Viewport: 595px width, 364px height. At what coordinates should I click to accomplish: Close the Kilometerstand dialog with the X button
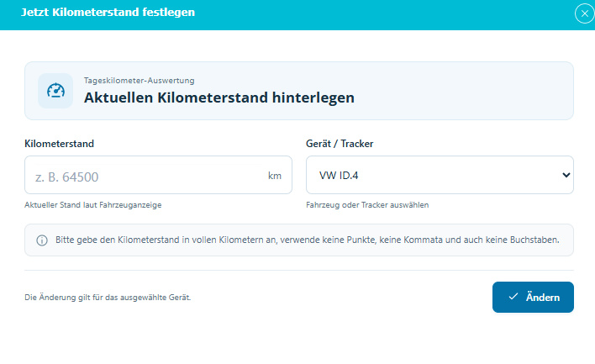[584, 13]
